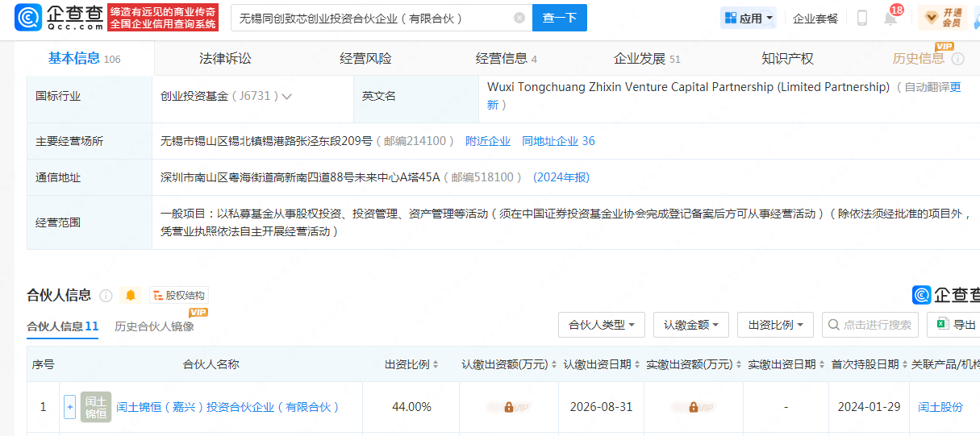Select the 合伙人信息 11 sub-tab
The width and height of the screenshot is (980, 436).
pyautogui.click(x=63, y=326)
